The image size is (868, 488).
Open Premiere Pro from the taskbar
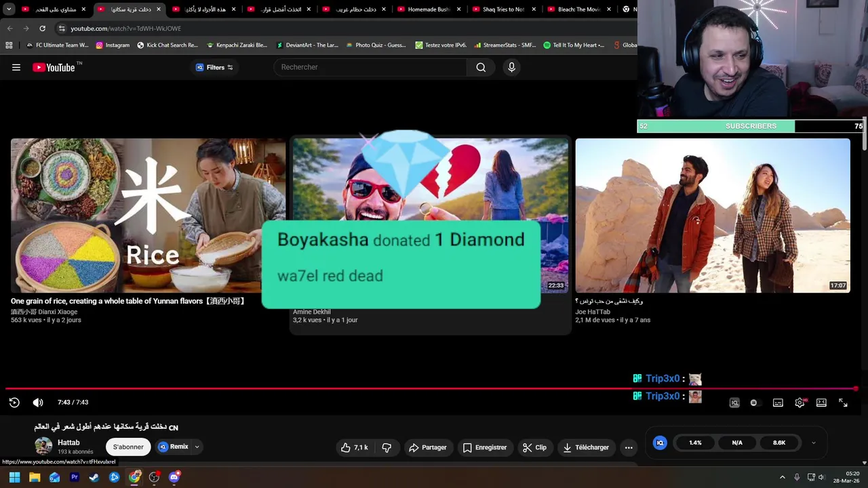75,477
